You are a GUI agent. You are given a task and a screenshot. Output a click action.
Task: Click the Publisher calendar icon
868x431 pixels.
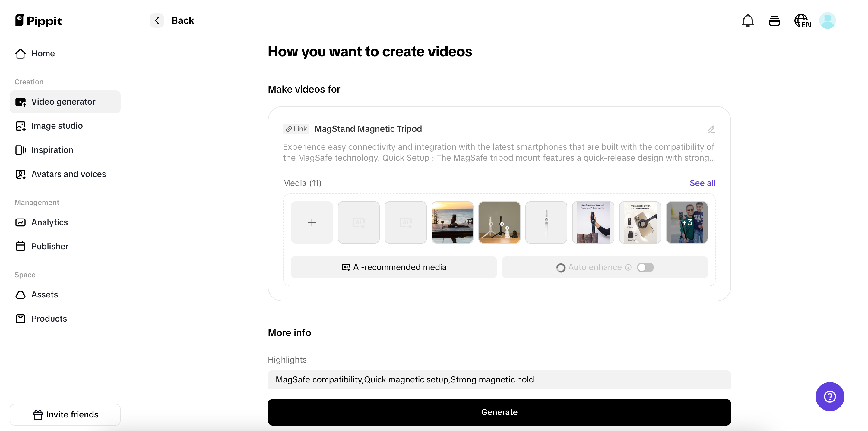(21, 246)
